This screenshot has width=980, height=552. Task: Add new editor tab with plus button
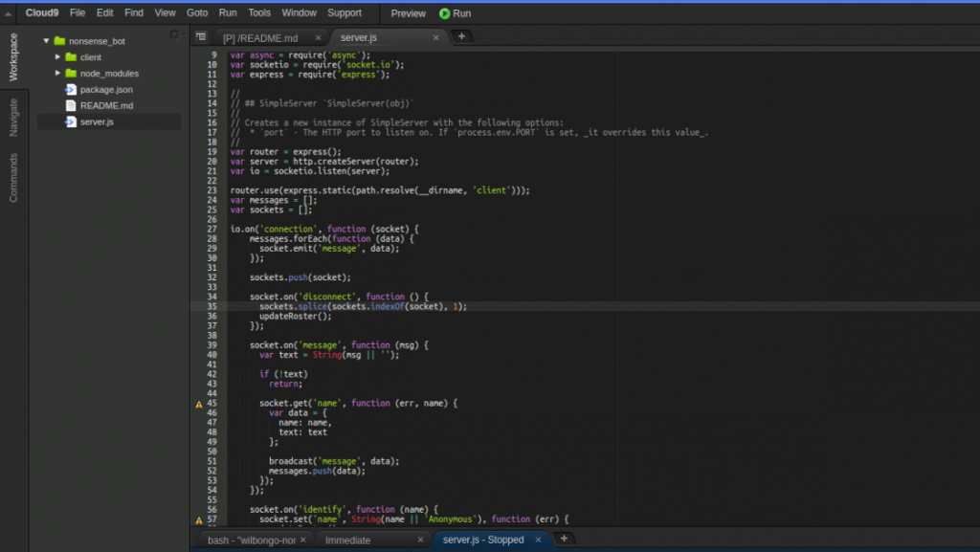point(461,36)
